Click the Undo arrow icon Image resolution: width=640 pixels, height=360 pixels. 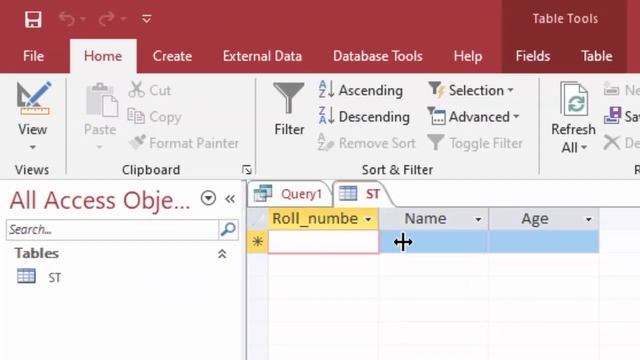[67, 19]
